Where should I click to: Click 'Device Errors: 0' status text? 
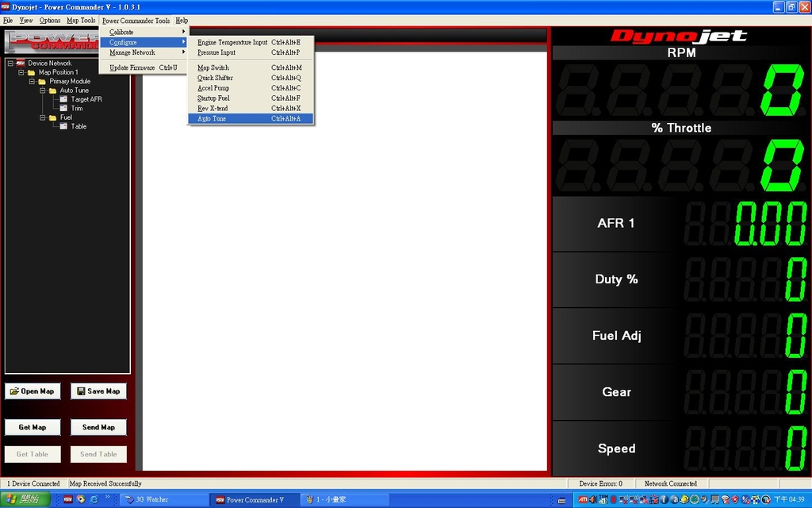[601, 483]
